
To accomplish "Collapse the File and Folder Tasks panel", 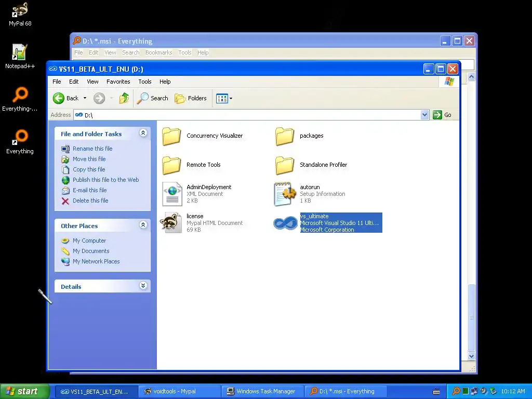I will coord(143,133).
